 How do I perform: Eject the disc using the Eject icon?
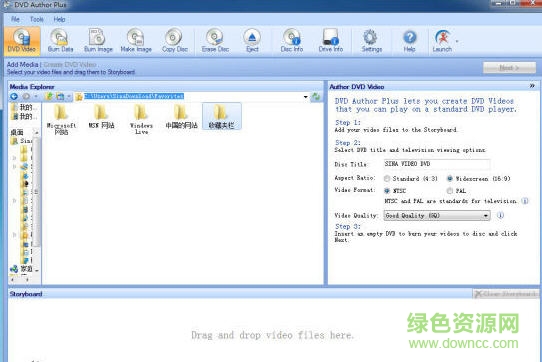pyautogui.click(x=252, y=41)
